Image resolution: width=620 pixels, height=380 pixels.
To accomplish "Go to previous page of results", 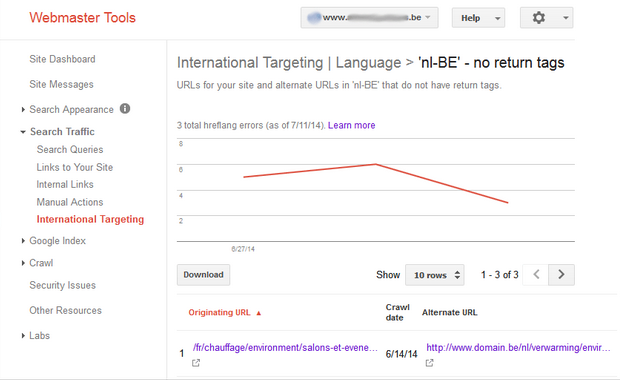I will (x=536, y=274).
